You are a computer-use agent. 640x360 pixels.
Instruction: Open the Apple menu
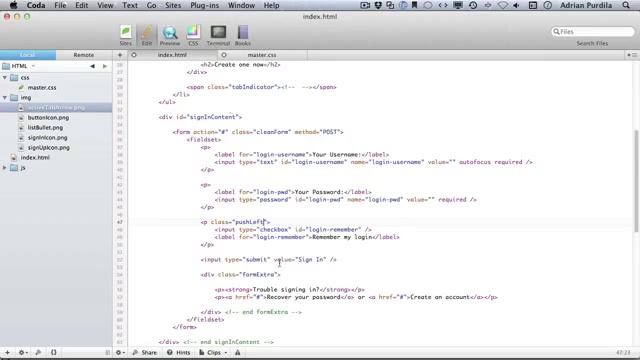click(13, 5)
